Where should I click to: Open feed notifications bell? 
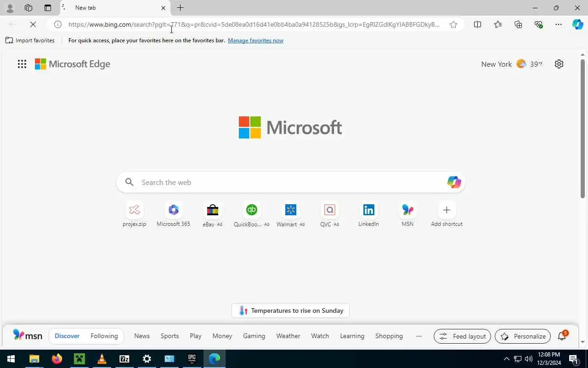[x=562, y=336]
